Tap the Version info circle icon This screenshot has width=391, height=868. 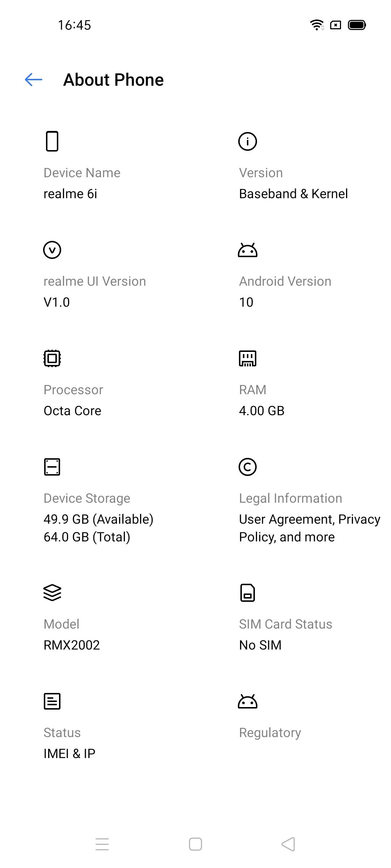[x=248, y=141]
